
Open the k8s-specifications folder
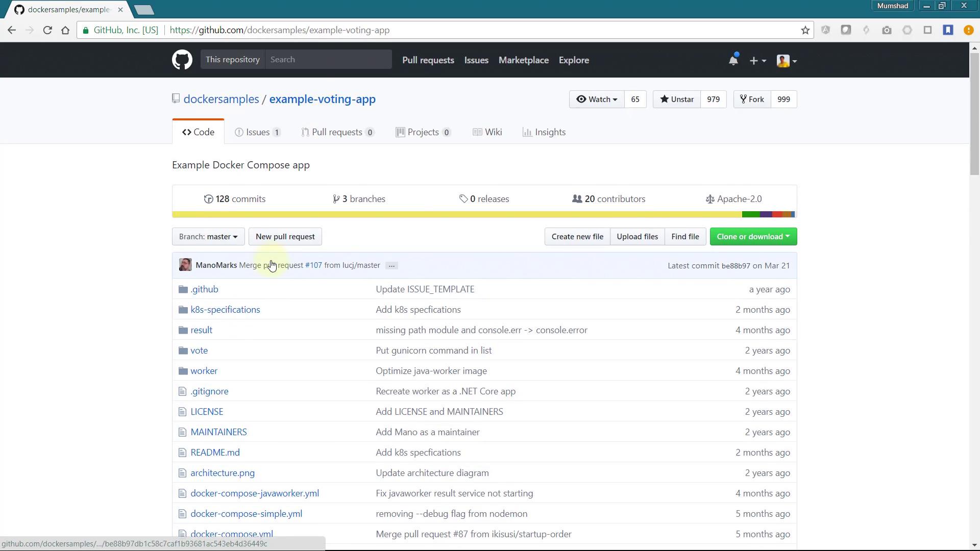coord(225,310)
